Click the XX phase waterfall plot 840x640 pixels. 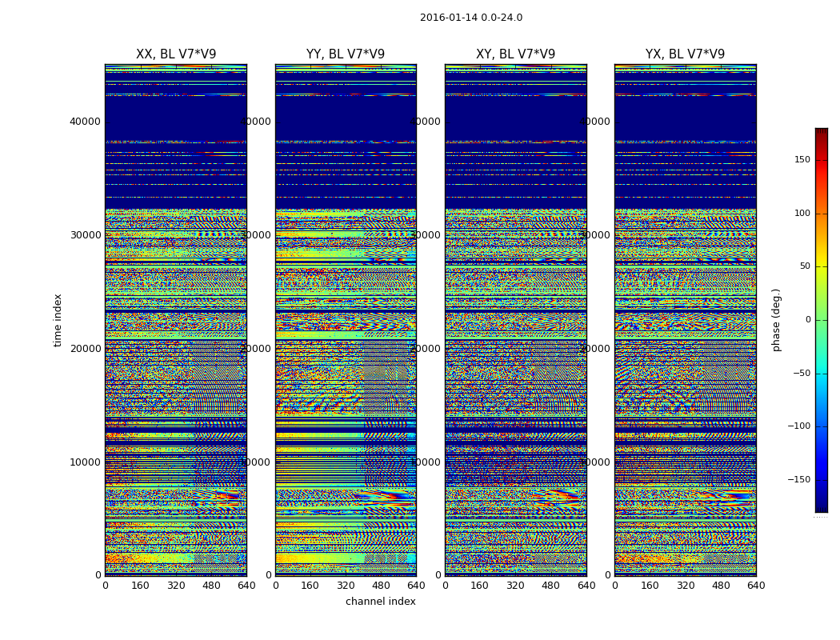coord(176,320)
